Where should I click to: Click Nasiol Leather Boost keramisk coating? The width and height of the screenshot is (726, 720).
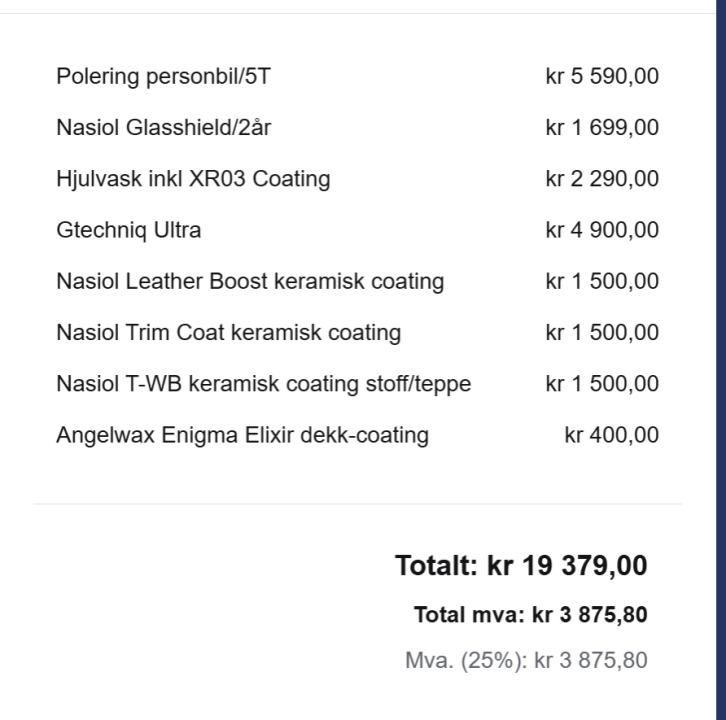tap(250, 281)
